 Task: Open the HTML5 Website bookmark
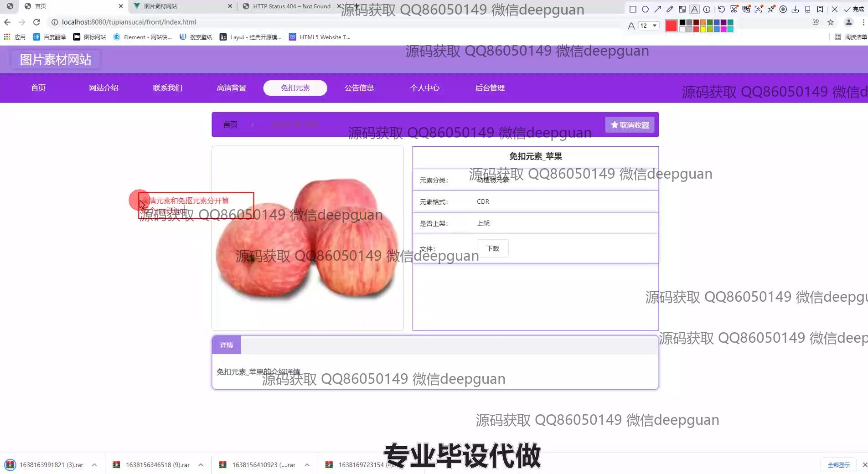(320, 37)
